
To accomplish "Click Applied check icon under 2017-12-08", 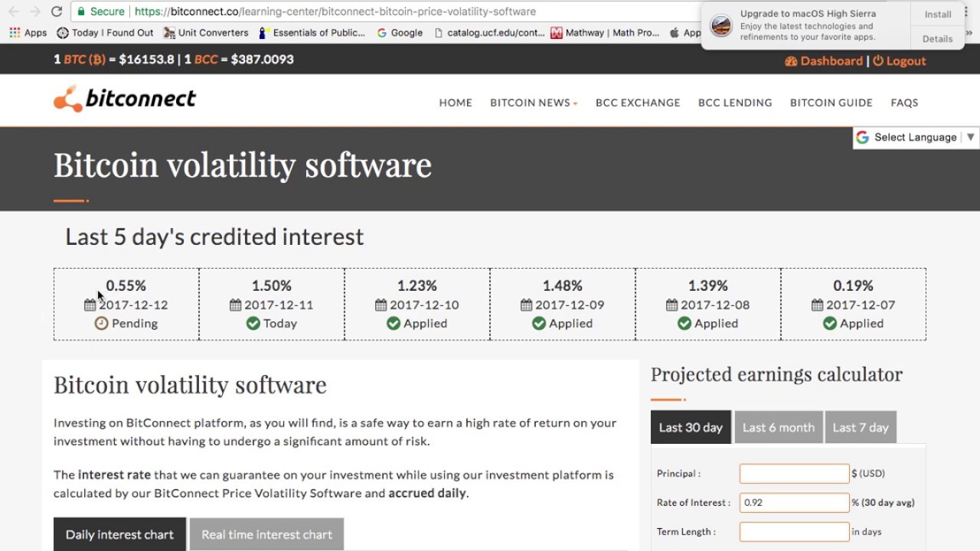I will point(684,323).
